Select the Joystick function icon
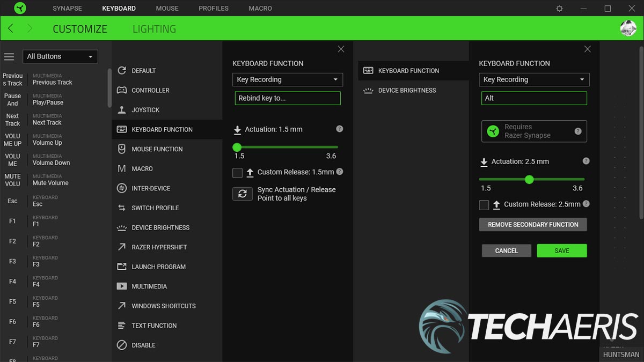The image size is (644, 362). [122, 109]
